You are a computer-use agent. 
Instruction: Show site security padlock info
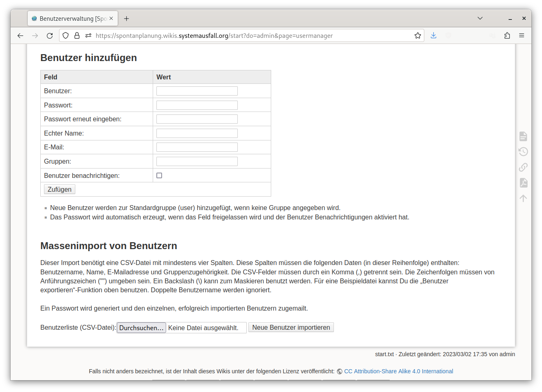coord(77,35)
